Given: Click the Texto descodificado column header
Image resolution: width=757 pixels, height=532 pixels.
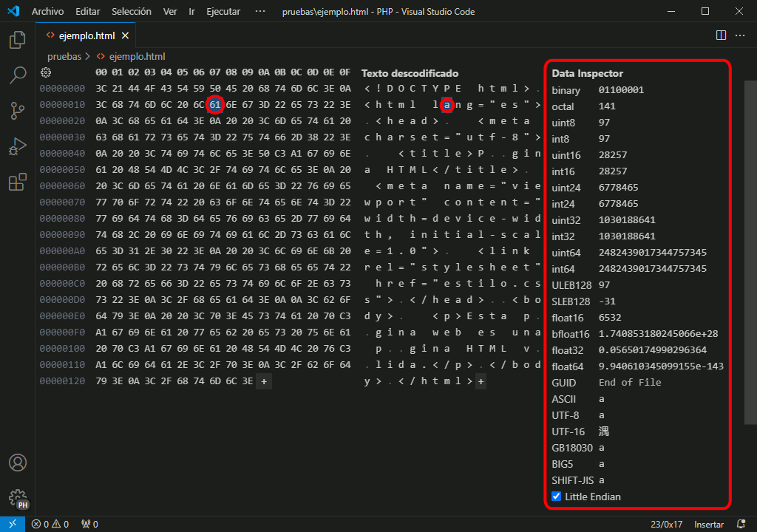Looking at the screenshot, I should [410, 73].
